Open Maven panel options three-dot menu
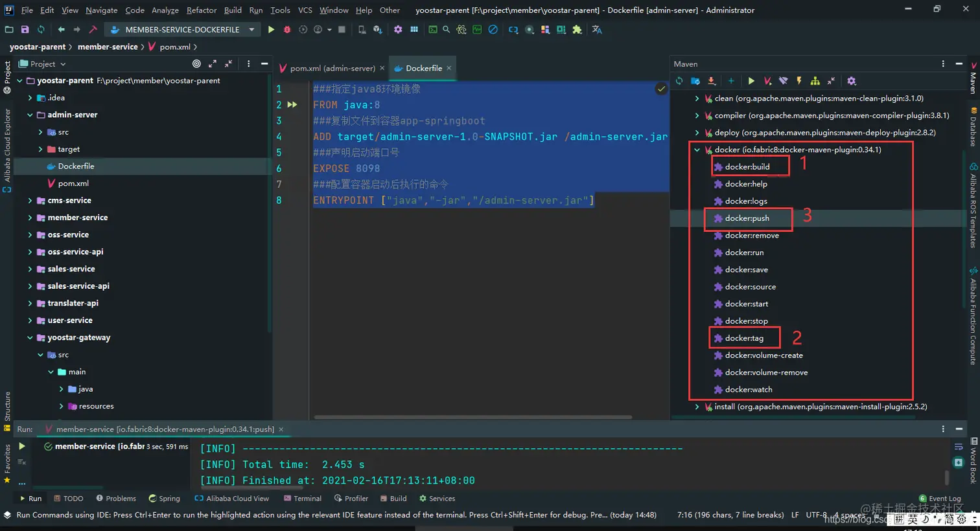 [x=943, y=63]
